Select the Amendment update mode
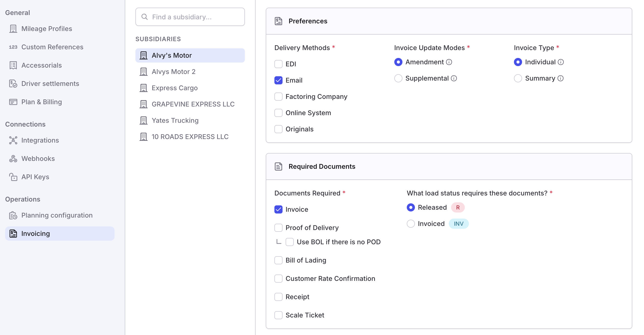This screenshot has width=644, height=335. pyautogui.click(x=398, y=62)
